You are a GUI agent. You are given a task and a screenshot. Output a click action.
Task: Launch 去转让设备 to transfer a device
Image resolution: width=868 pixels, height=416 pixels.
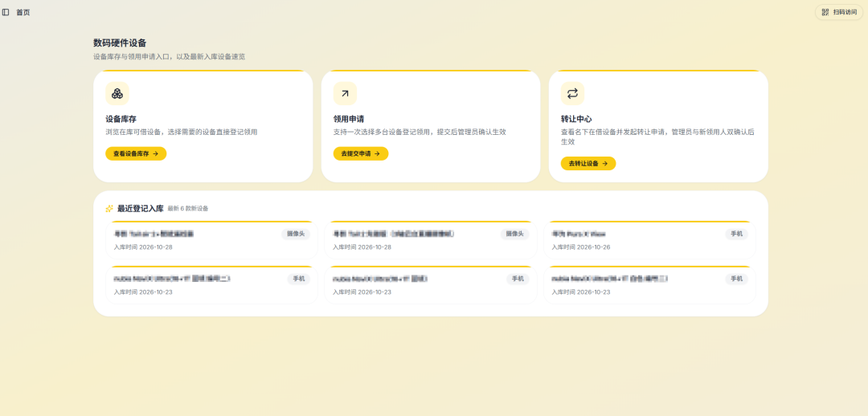[x=588, y=164]
